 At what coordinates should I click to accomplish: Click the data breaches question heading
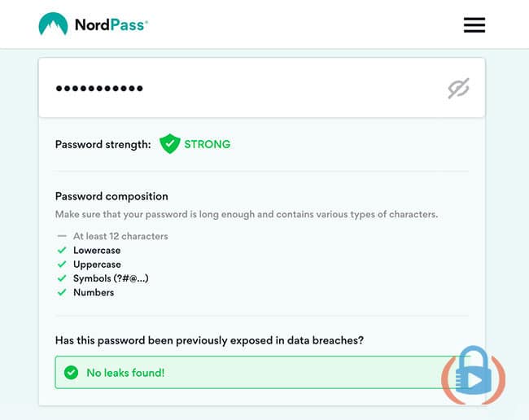(x=209, y=340)
